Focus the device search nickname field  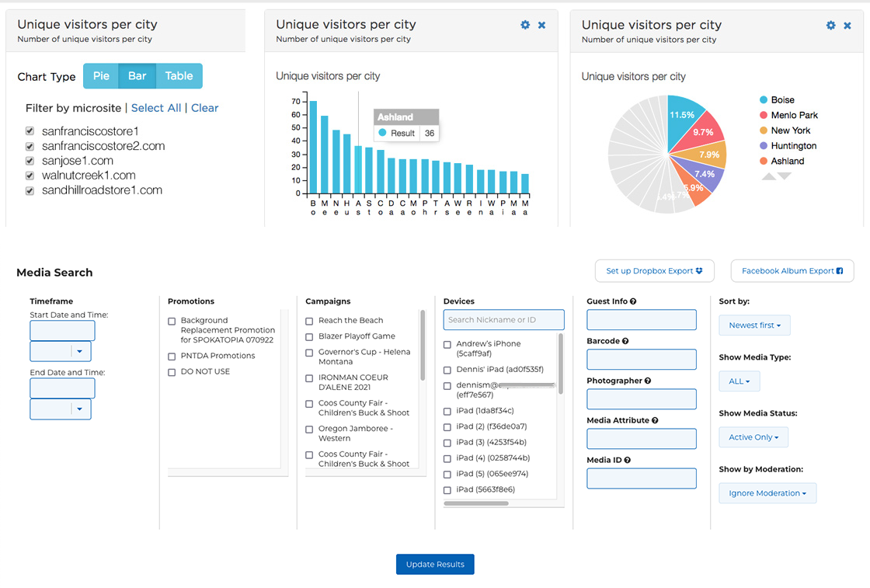pyautogui.click(x=504, y=319)
